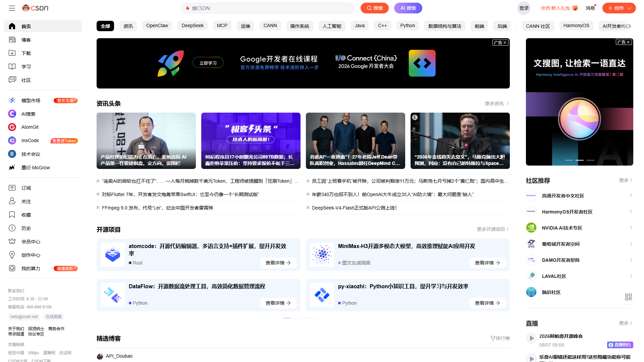Open the 技术会议 icon in sidebar
The height and width of the screenshot is (362, 644).
click(x=12, y=154)
